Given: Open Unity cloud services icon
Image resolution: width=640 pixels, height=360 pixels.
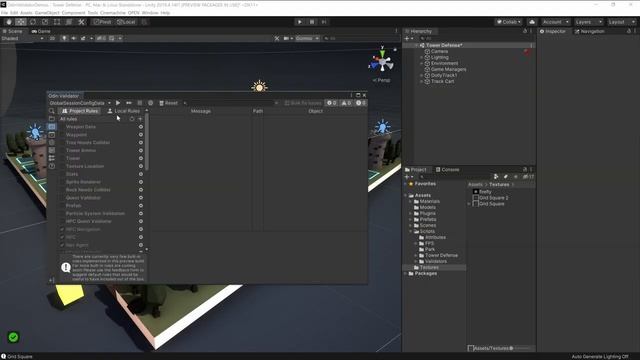Looking at the screenshot, I should click(x=532, y=22).
